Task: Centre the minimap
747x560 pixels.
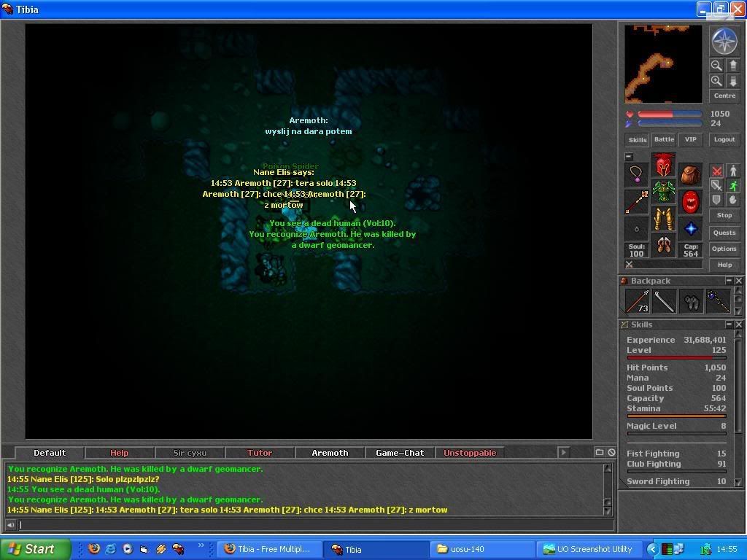Action: coord(724,96)
